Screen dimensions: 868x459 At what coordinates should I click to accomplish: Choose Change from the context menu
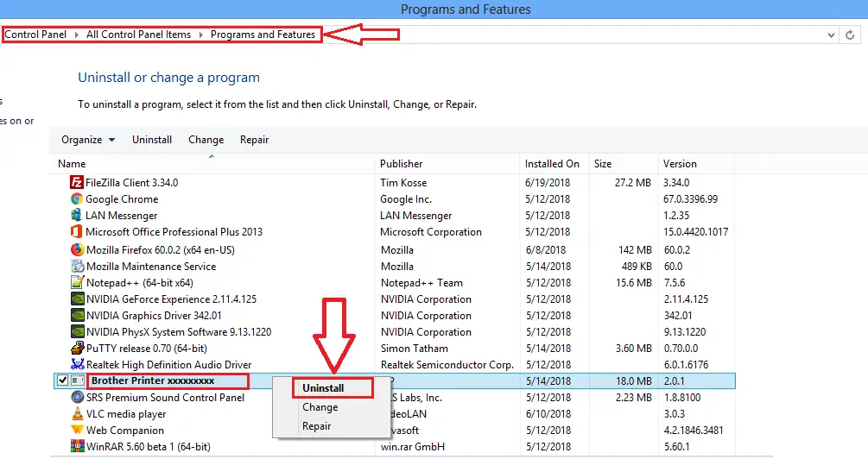click(x=320, y=407)
